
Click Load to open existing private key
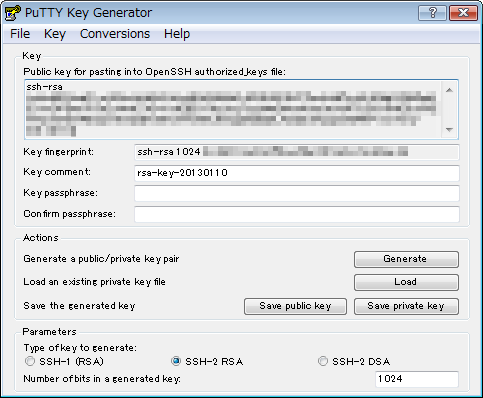click(406, 282)
